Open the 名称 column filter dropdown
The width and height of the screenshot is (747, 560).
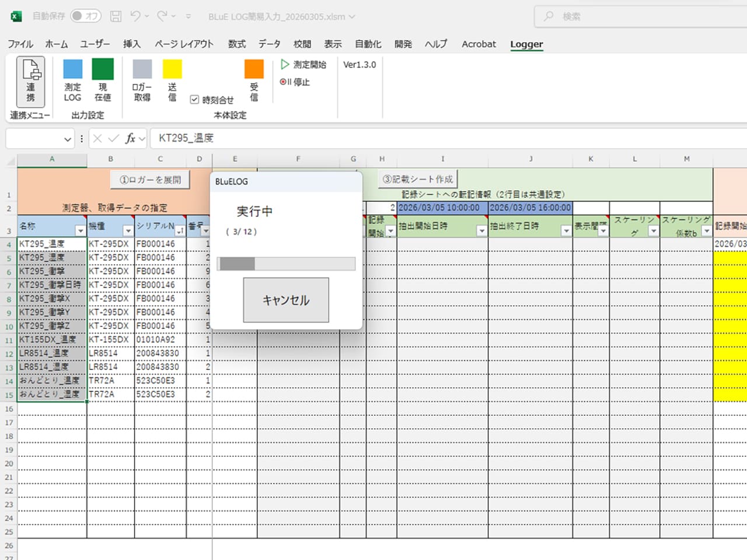(81, 231)
